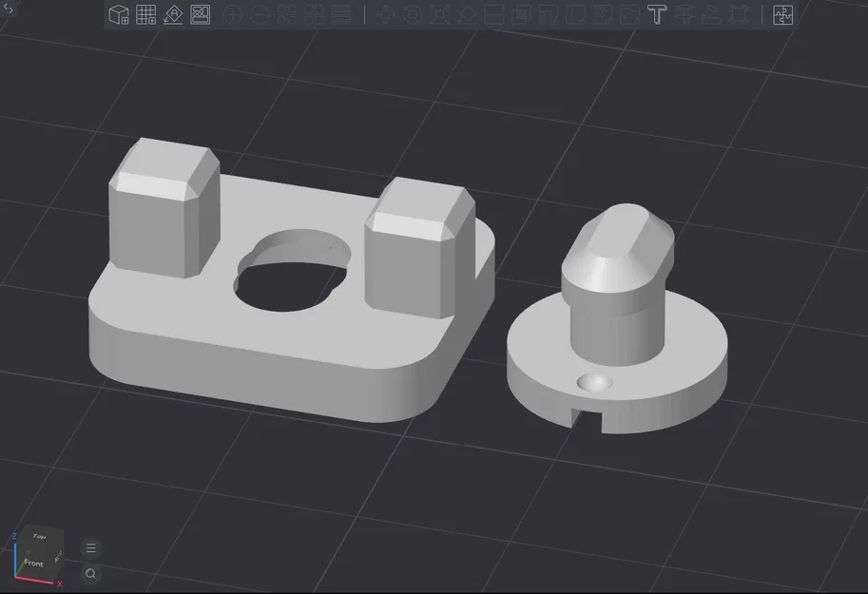Click the dimmed circle-with-line toolbar icon
This screenshot has height=594, width=868.
click(260, 15)
